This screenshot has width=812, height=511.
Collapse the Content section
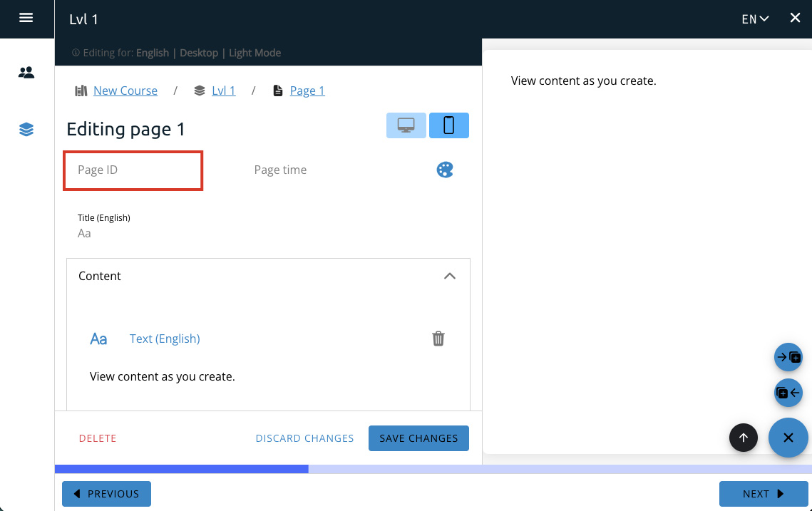pos(450,276)
